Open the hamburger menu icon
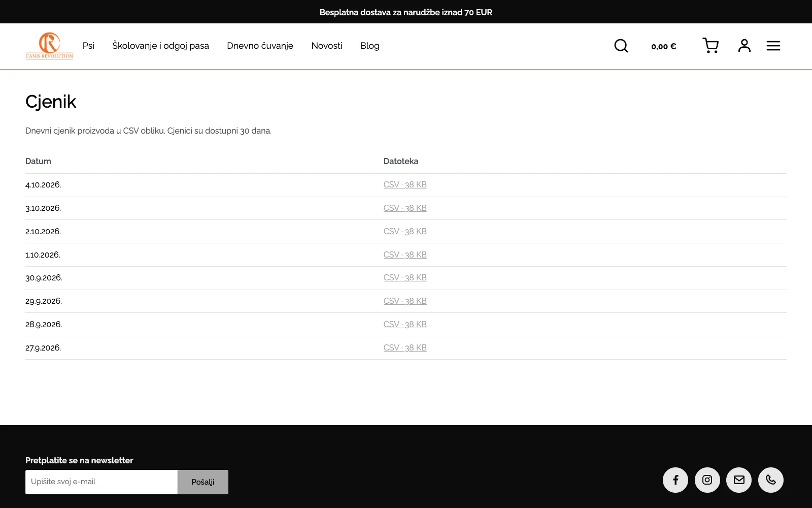 pyautogui.click(x=773, y=46)
